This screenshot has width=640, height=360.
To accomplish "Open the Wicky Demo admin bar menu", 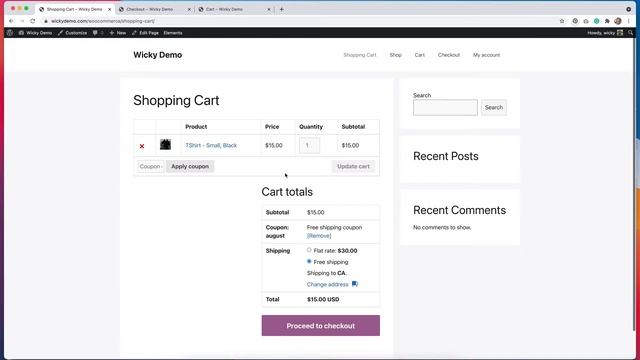I will [35, 33].
